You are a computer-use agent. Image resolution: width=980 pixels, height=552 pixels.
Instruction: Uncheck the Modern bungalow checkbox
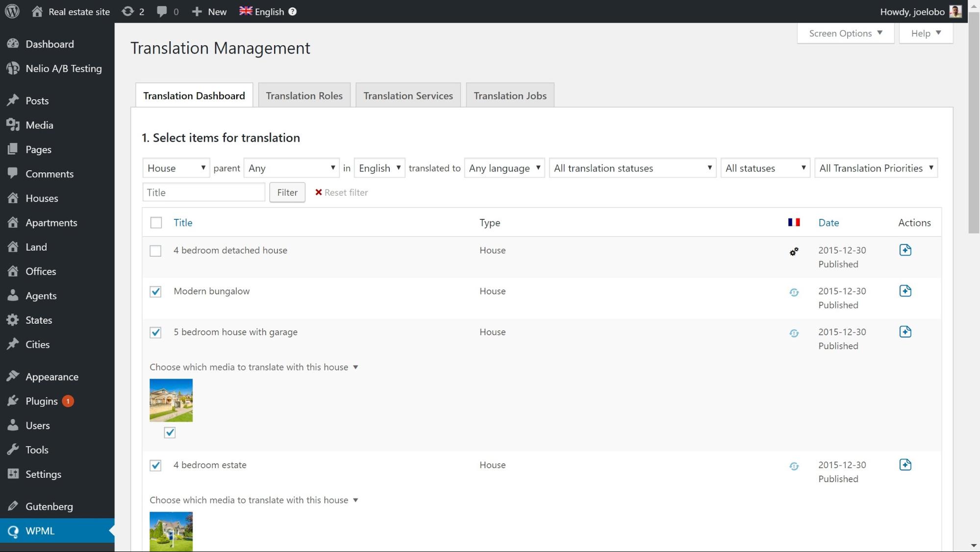coord(155,291)
